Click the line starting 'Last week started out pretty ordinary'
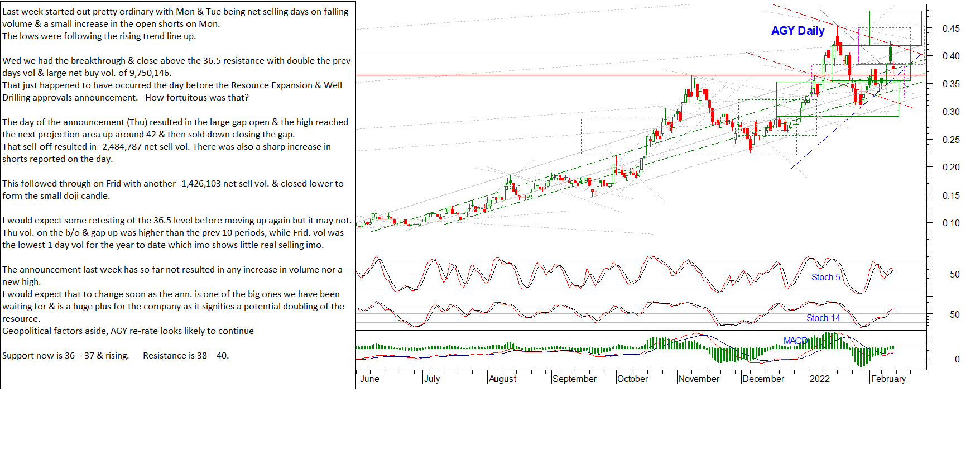 (175, 12)
